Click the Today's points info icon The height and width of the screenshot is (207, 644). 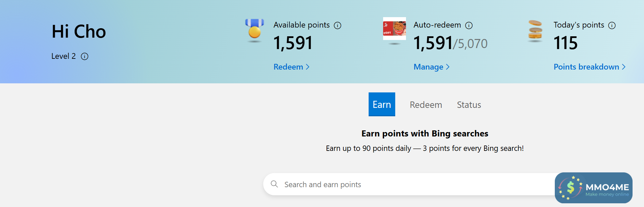click(612, 26)
